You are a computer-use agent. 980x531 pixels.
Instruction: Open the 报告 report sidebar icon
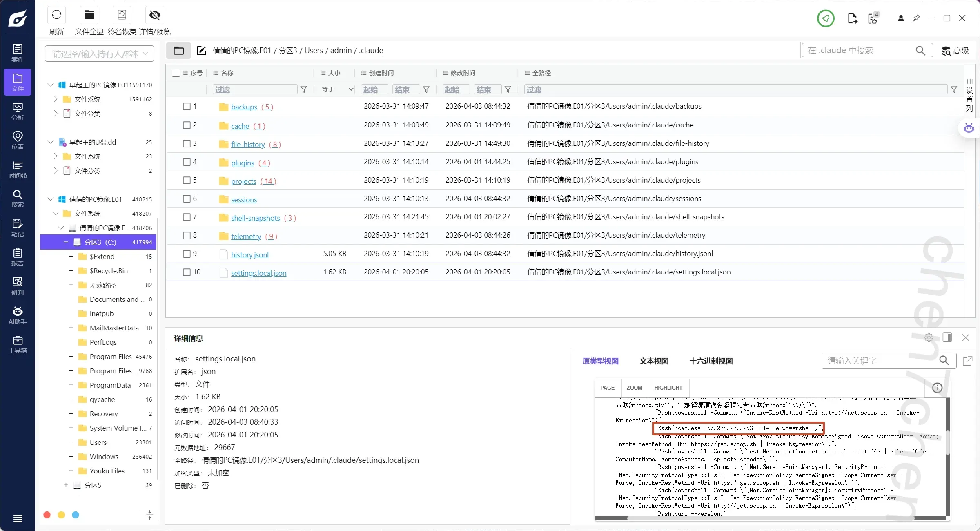[x=17, y=257]
